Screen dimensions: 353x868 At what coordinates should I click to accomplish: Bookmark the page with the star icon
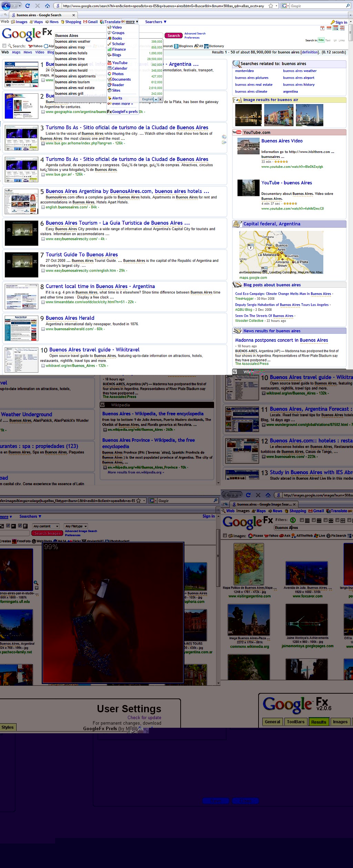pos(271,6)
